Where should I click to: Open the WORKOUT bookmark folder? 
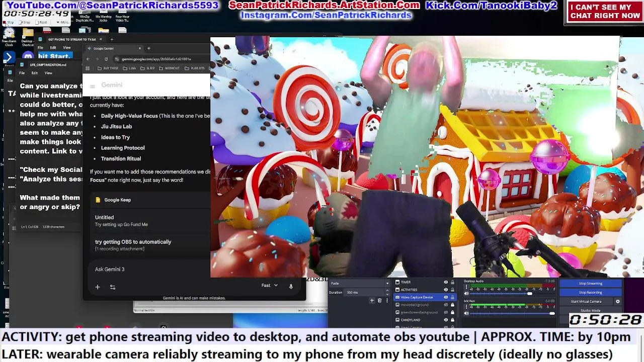point(169,68)
